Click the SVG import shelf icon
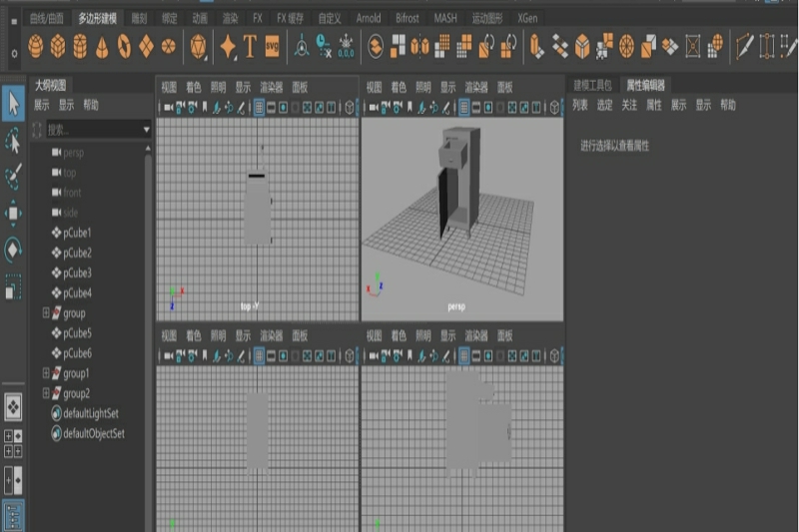The height and width of the screenshot is (532, 799). (x=272, y=46)
